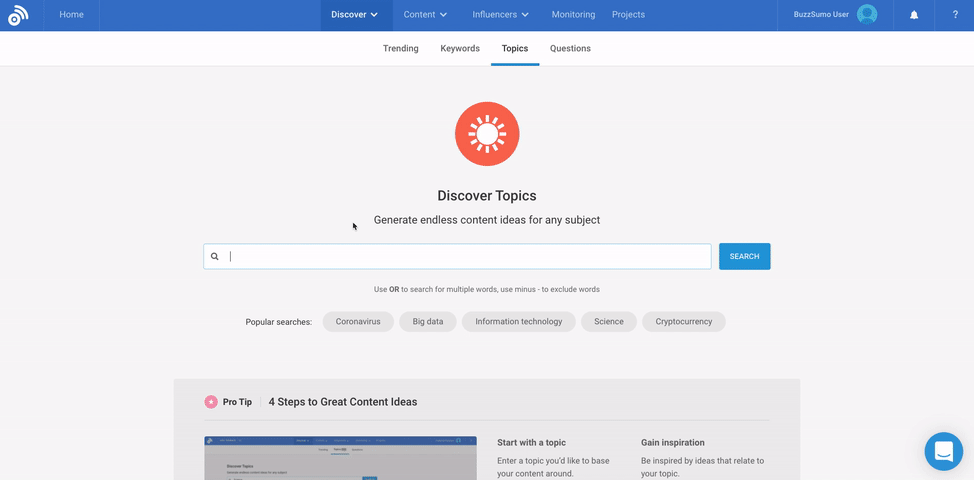Select the Coronavirus popular search
Screen dimensions: 974x480
[x=358, y=322]
